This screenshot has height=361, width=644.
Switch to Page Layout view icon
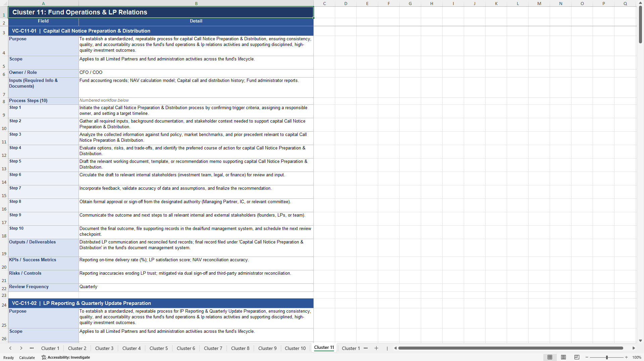[563, 357]
